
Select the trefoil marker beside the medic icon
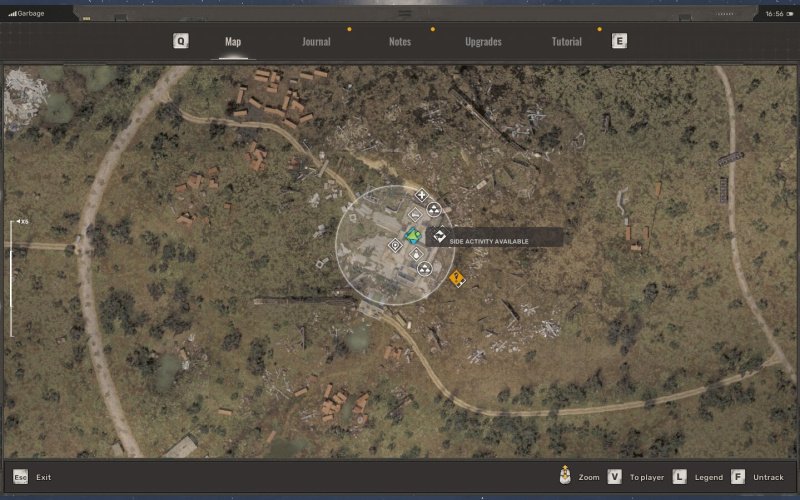tap(434, 209)
